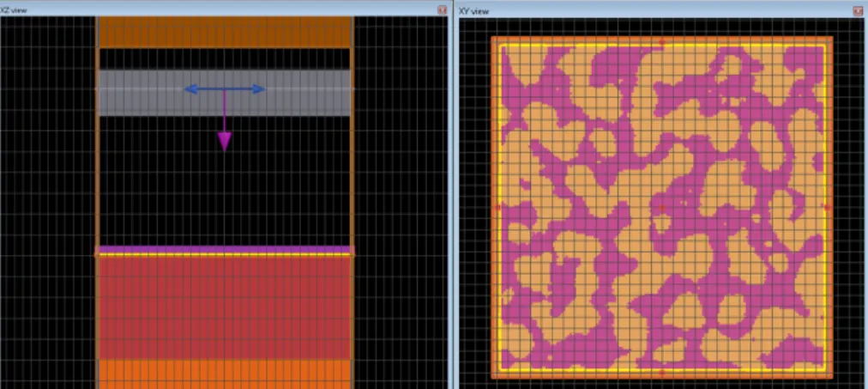Viewport: 868px width, 389px height.
Task: Close the XZ view panel
Action: (442, 9)
